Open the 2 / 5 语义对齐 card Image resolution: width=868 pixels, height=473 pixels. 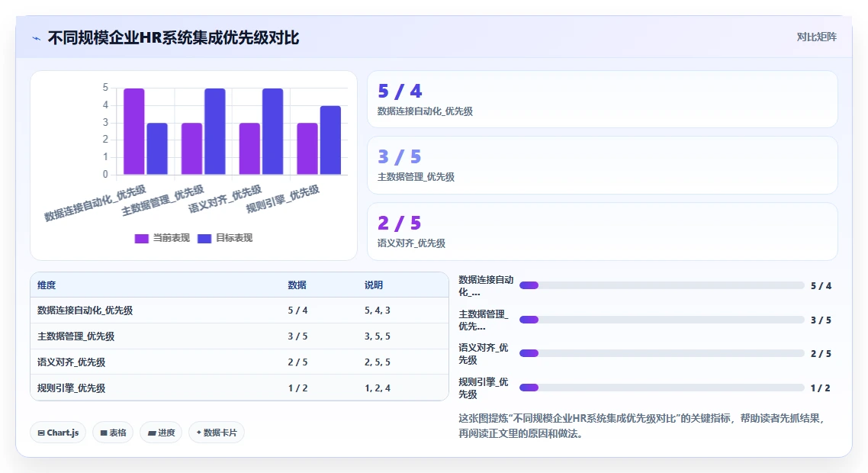coord(603,231)
